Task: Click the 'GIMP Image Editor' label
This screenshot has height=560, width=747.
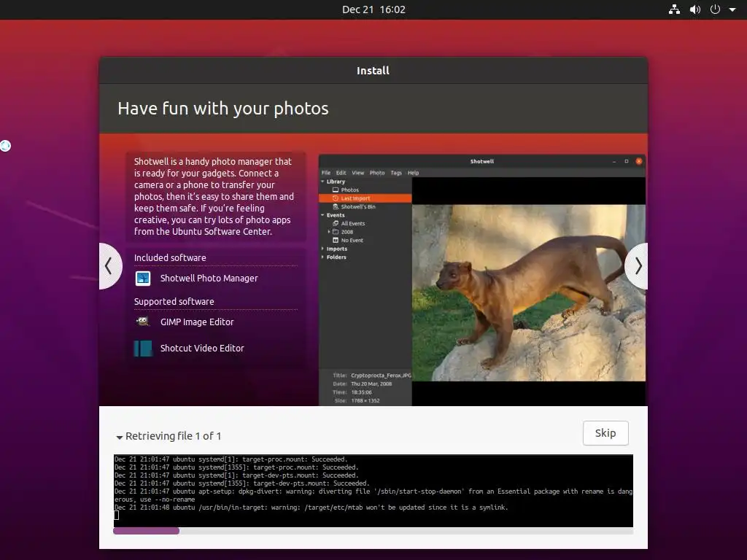Action: (197, 322)
